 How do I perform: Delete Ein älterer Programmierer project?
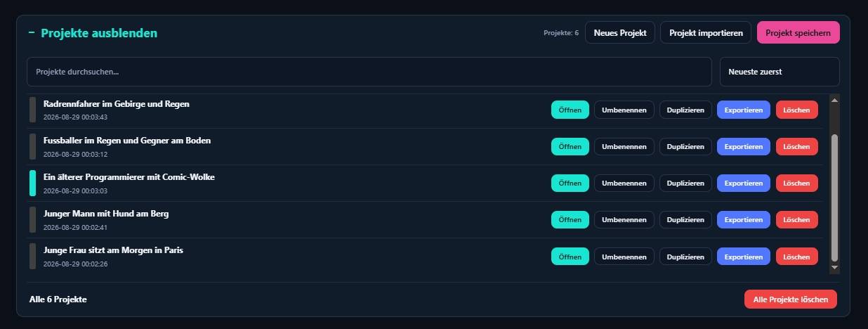coord(797,183)
